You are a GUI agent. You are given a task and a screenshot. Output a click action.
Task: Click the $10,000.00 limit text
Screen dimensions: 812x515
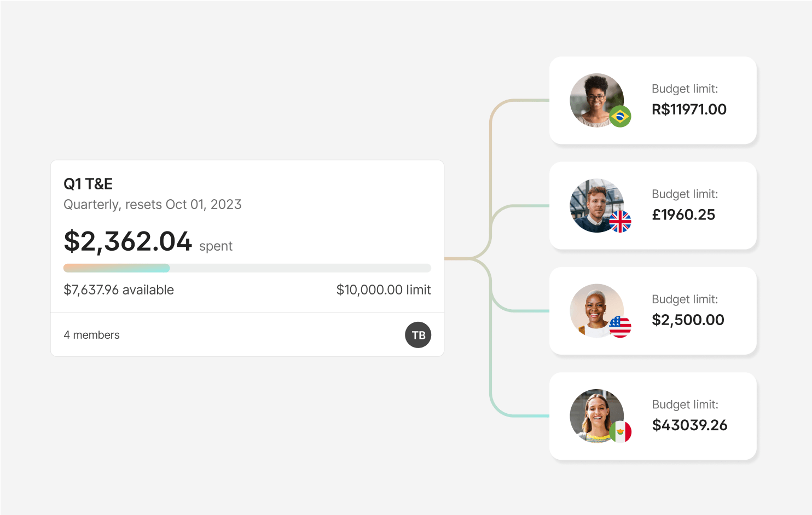384,290
